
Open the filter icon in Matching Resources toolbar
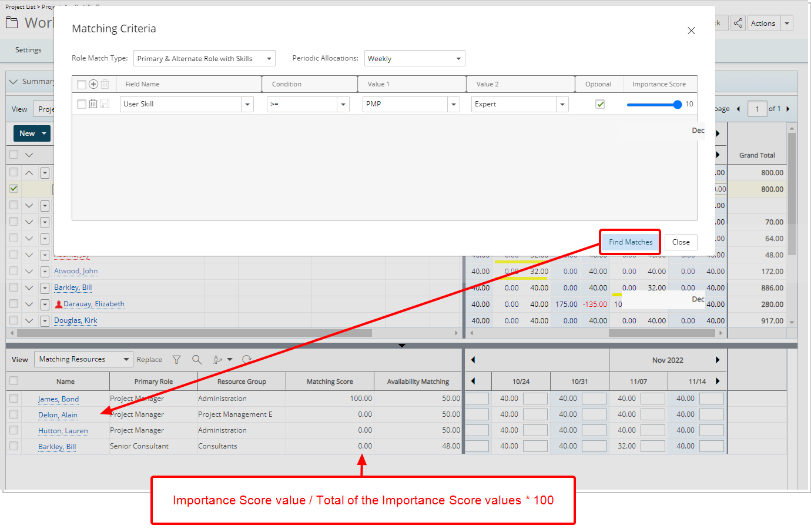(176, 359)
